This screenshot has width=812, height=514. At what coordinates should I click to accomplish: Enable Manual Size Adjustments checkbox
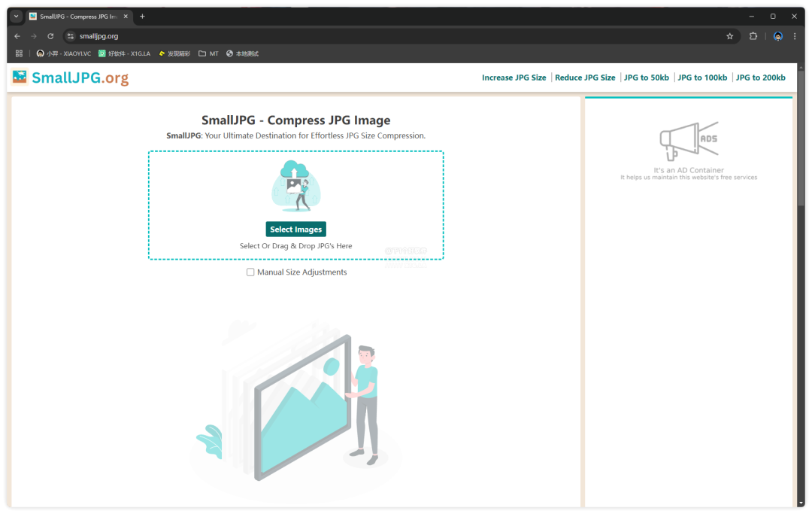point(250,272)
